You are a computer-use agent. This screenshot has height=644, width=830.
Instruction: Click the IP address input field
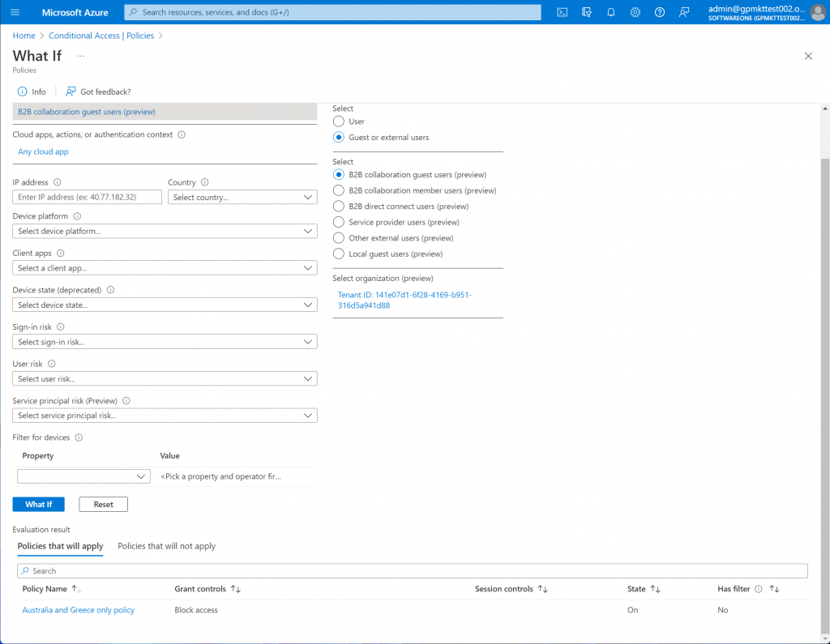point(88,198)
